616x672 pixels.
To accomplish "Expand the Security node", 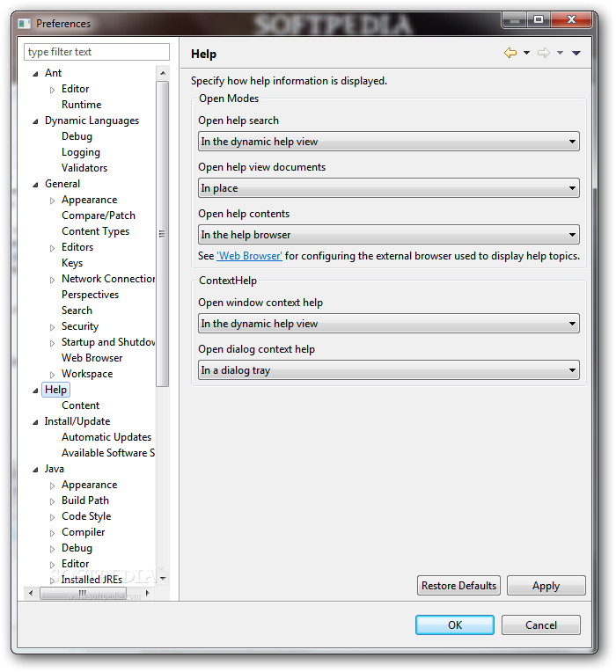I will [52, 327].
